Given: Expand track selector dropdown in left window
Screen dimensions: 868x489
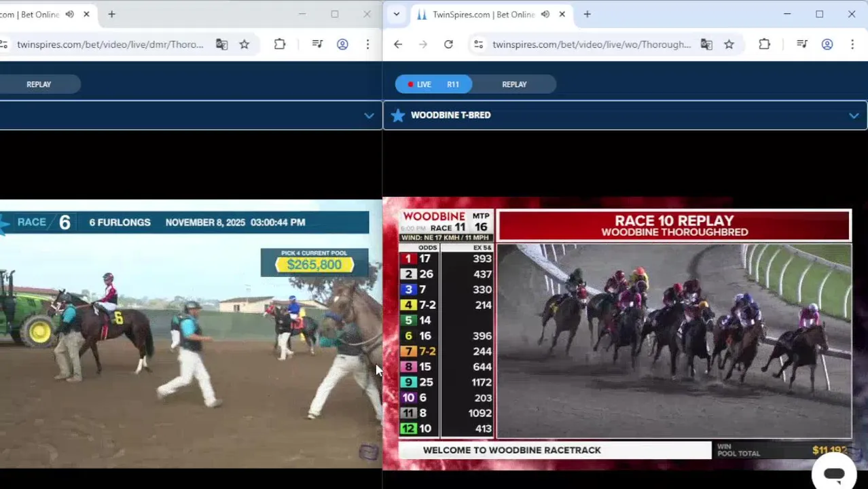Looking at the screenshot, I should click(369, 115).
